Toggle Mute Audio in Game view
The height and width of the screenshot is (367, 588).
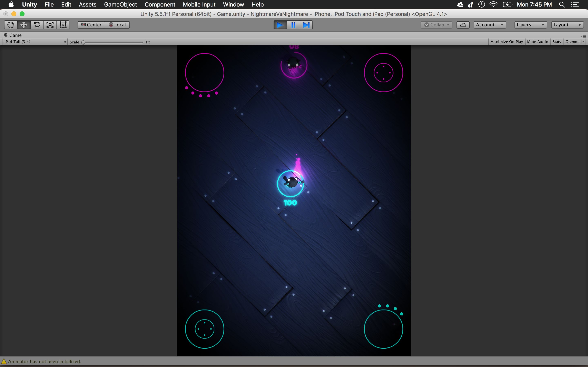pos(537,42)
